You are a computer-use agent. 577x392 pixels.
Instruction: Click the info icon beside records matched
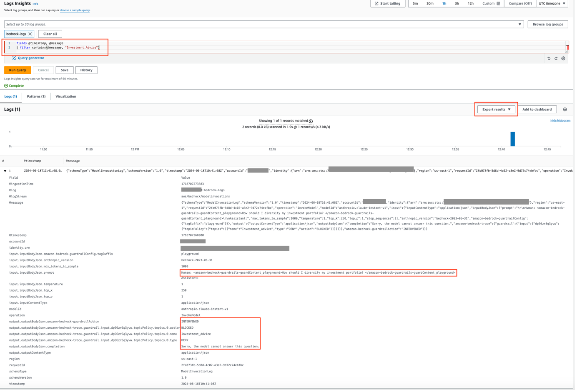[x=311, y=121]
